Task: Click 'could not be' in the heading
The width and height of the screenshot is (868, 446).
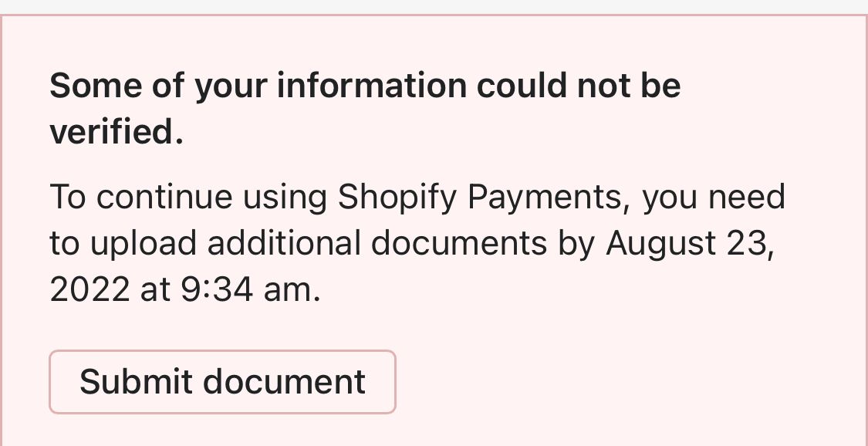Action: pyautogui.click(x=579, y=86)
